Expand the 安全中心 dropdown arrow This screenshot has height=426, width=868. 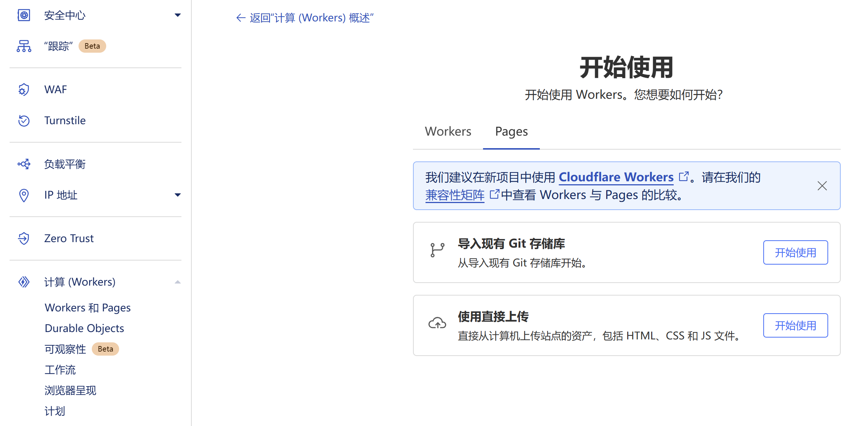tap(178, 15)
